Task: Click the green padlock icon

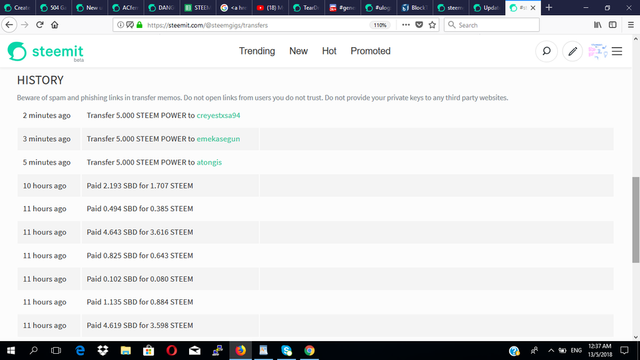Action: pyautogui.click(x=140, y=25)
